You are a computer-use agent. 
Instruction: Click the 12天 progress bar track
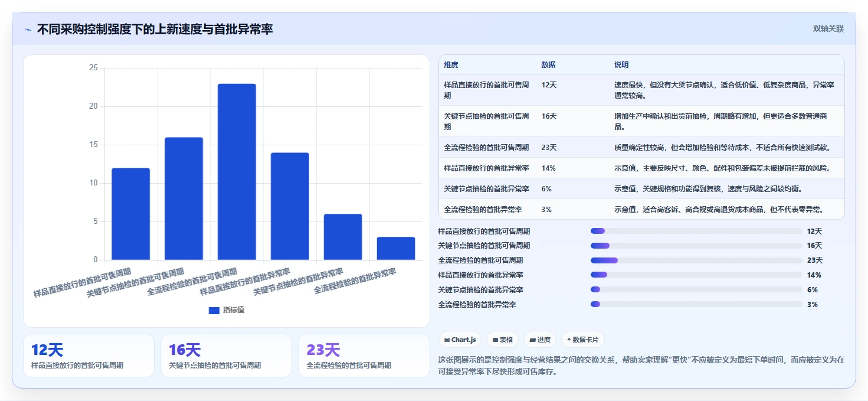click(696, 231)
